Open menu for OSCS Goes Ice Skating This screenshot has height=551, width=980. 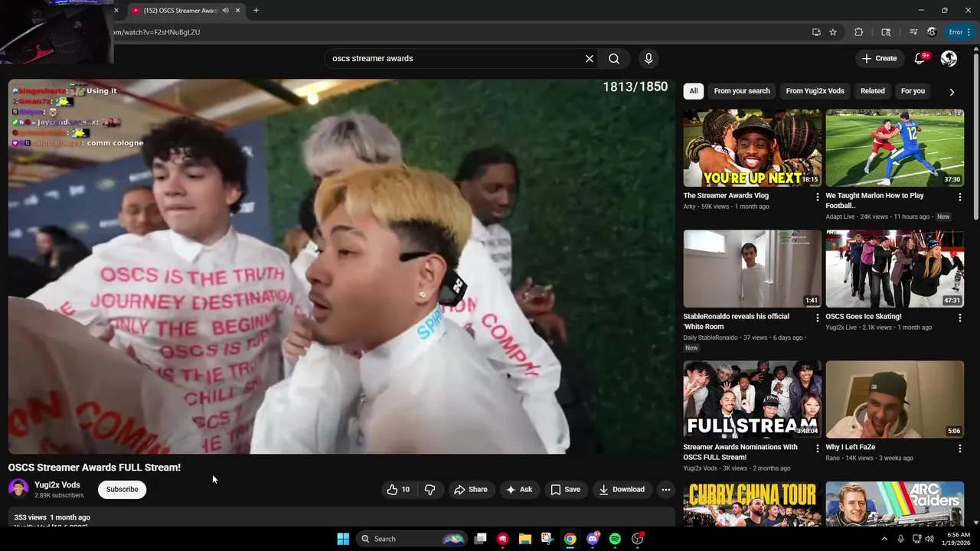pyautogui.click(x=960, y=318)
